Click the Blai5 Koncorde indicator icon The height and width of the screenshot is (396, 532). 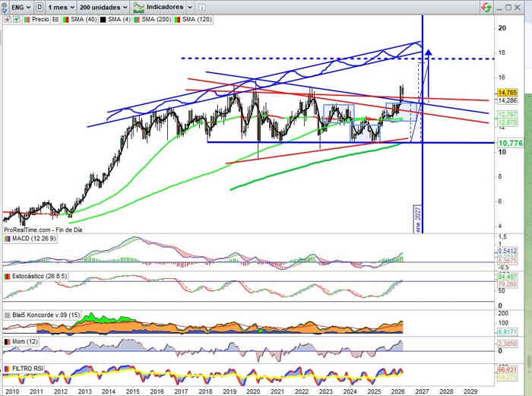pyautogui.click(x=7, y=313)
